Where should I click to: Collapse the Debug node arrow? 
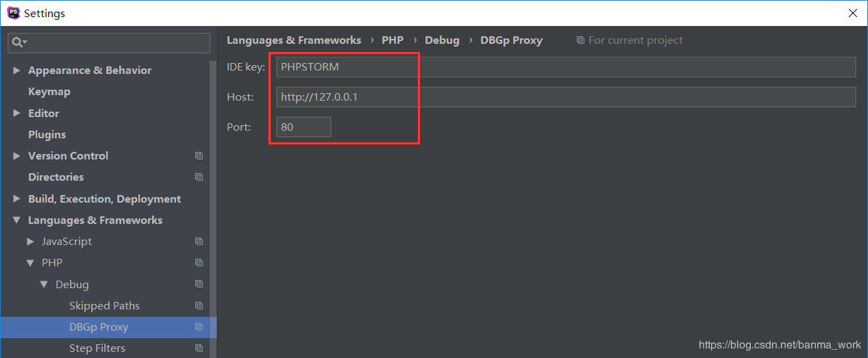(44, 285)
